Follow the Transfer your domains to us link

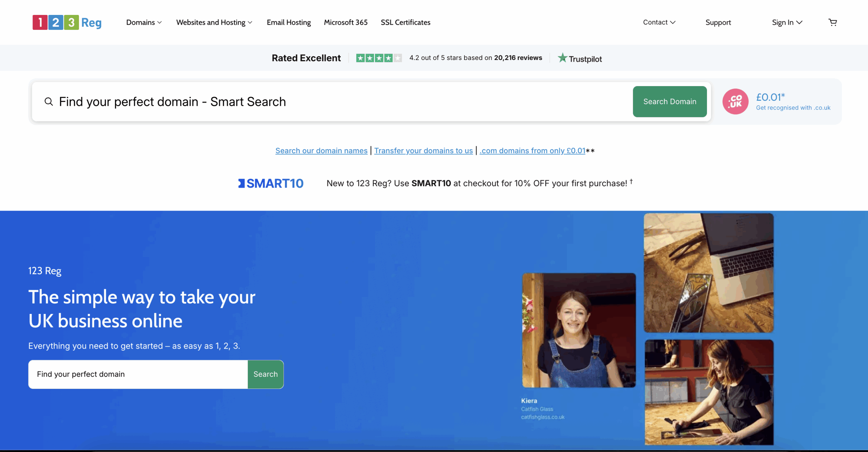(x=423, y=151)
